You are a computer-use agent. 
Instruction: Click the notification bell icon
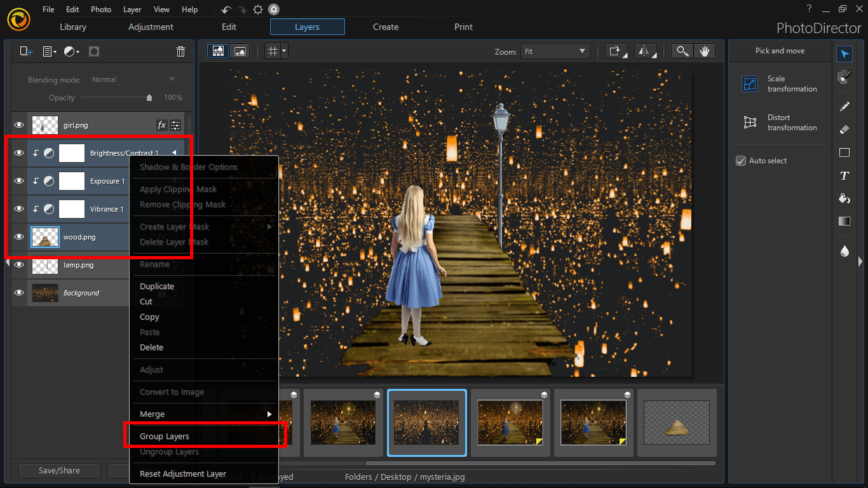point(273,10)
